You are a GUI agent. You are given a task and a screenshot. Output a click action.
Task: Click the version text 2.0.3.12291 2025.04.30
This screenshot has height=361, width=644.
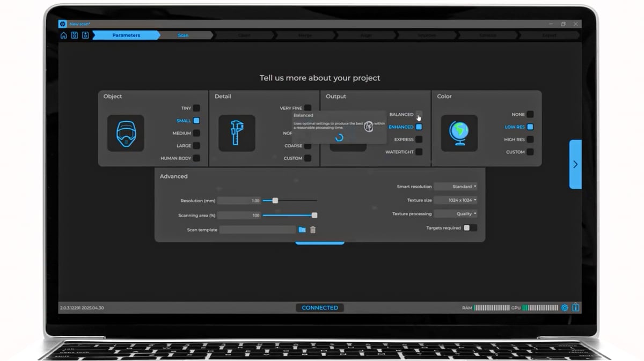[82, 308]
